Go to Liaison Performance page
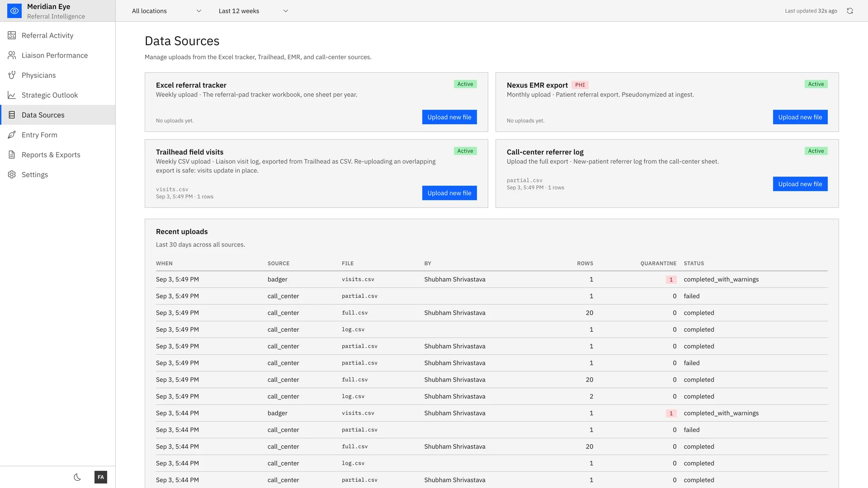868x488 pixels. [58, 55]
